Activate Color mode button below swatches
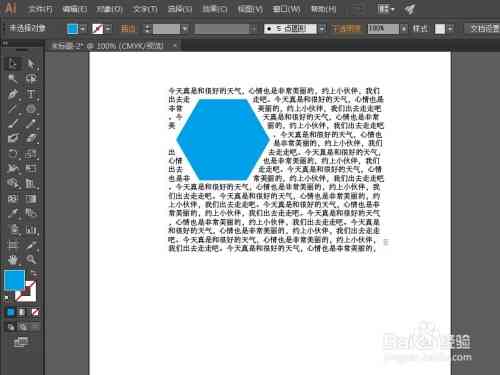 [x=11, y=312]
